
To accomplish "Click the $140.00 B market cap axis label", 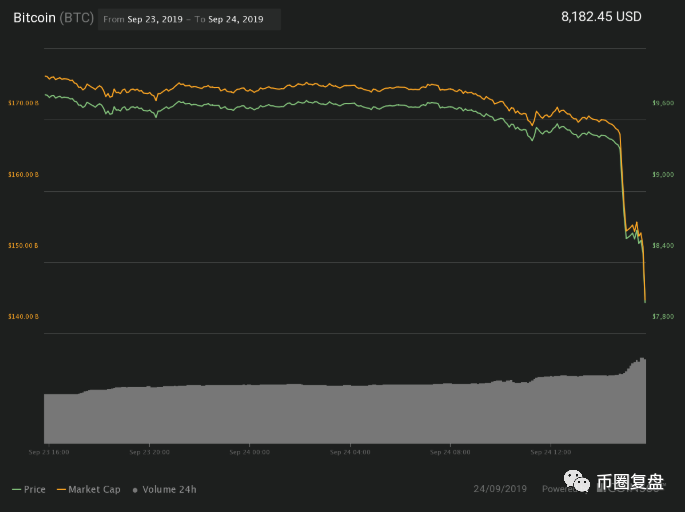I will point(23,316).
